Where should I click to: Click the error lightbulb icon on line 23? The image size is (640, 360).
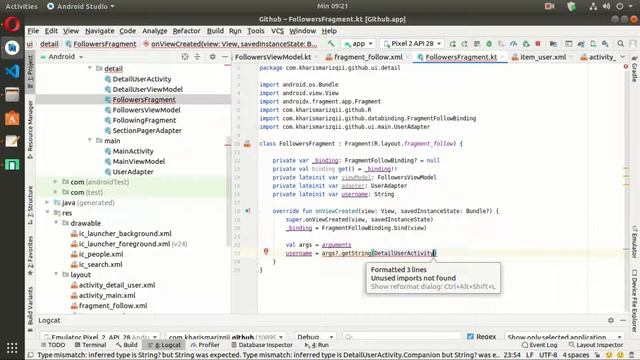(x=266, y=251)
